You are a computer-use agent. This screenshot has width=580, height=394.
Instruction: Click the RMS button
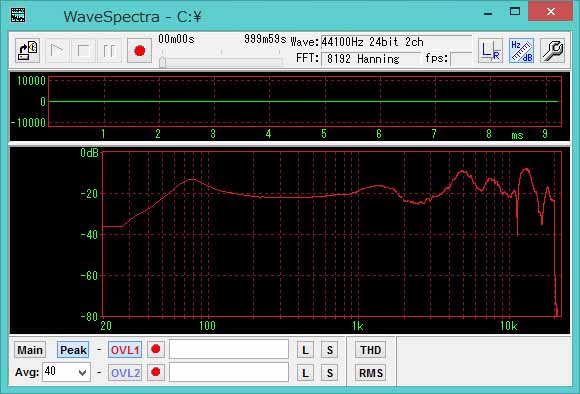pyautogui.click(x=371, y=373)
